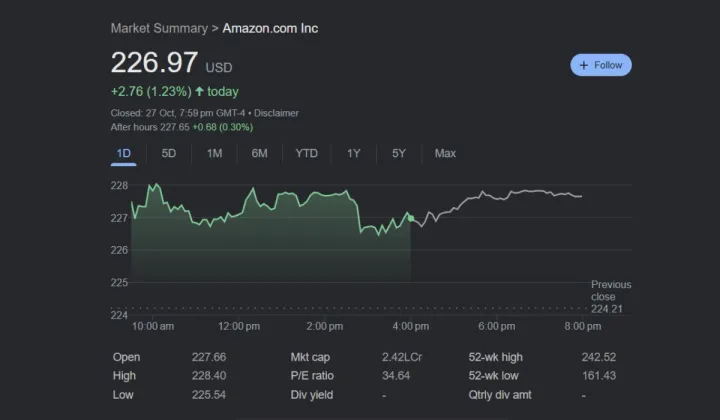
Task: Click the 52-wk high value 242.52
Action: 599,357
